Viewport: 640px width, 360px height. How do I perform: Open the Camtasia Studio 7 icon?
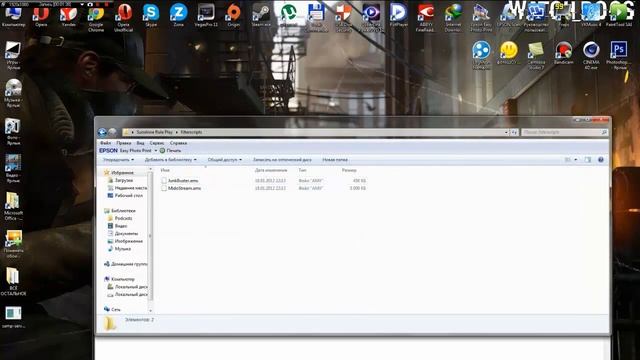(x=536, y=56)
